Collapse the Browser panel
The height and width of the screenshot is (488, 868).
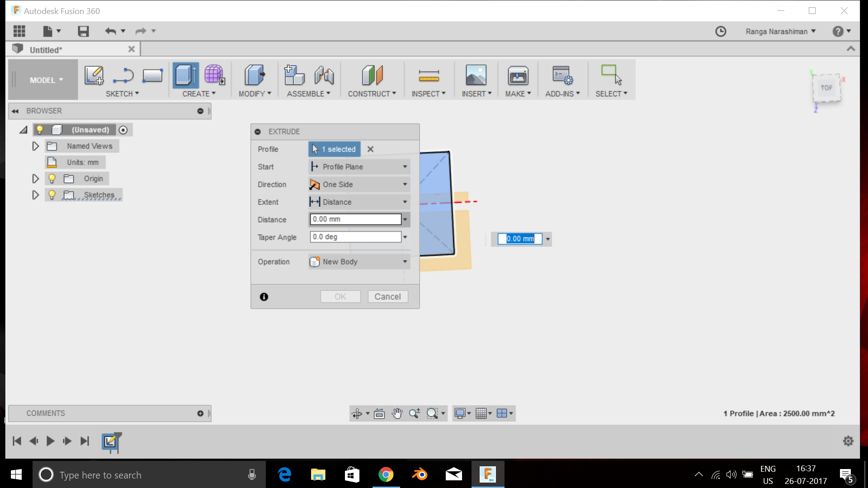pyautogui.click(x=200, y=111)
